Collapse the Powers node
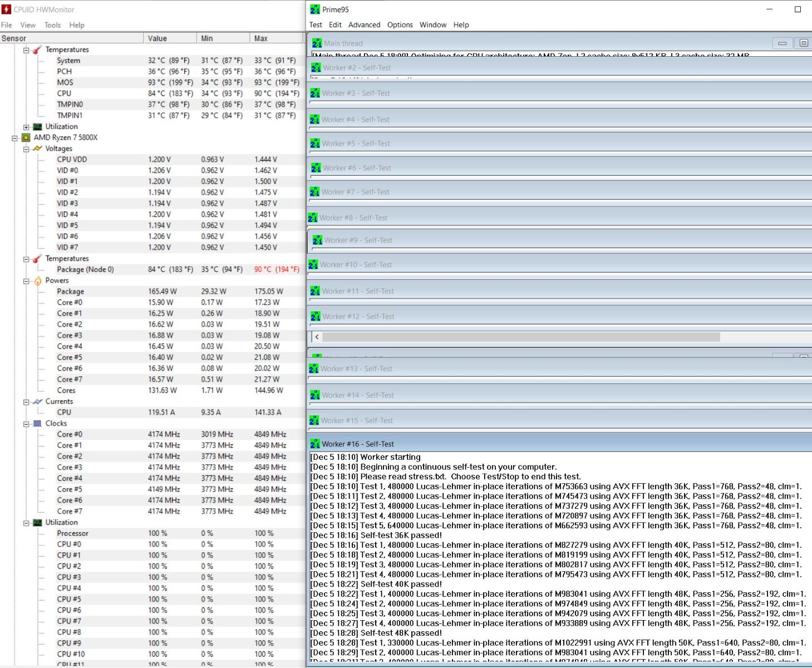 pos(26,281)
